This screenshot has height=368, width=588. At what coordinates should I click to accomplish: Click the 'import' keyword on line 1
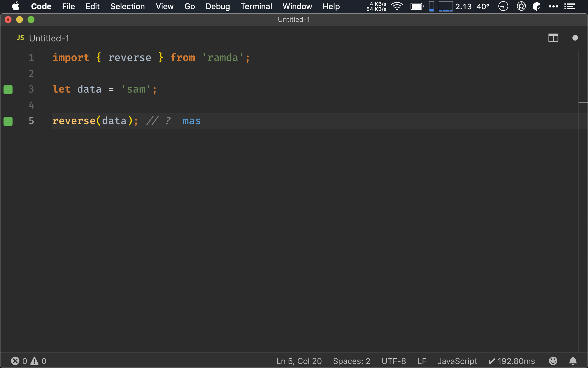pyautogui.click(x=71, y=58)
